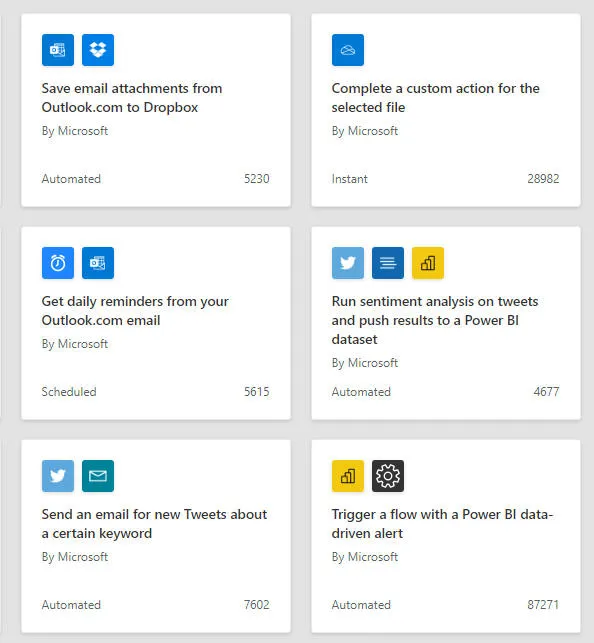594x643 pixels.
Task: Open Send an email for new Tweets template
Action: [x=154, y=524]
